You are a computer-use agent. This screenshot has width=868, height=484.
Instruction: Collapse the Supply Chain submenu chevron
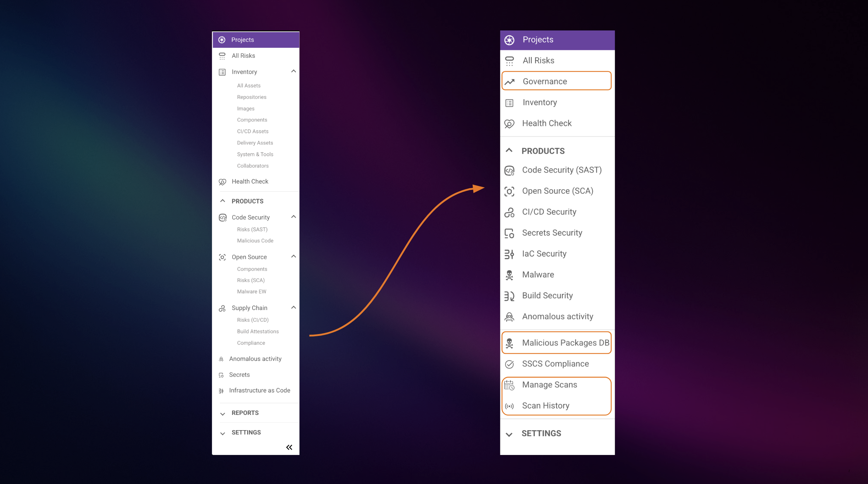(294, 308)
